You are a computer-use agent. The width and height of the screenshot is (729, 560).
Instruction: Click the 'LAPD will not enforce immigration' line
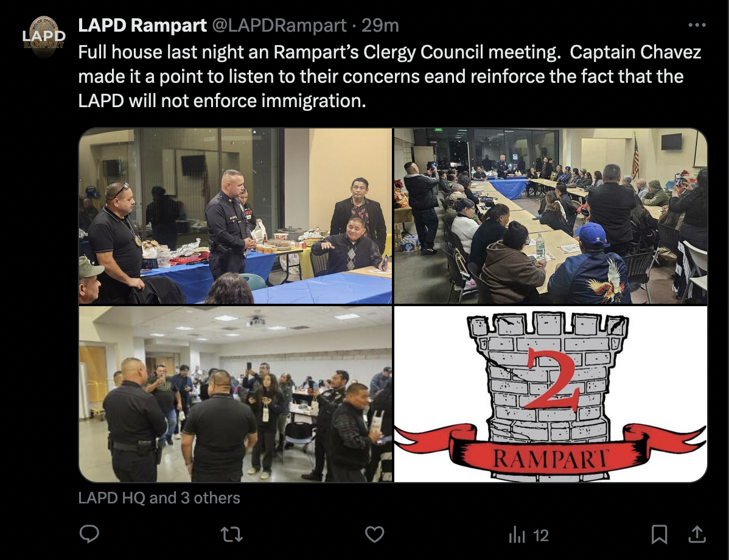[222, 100]
